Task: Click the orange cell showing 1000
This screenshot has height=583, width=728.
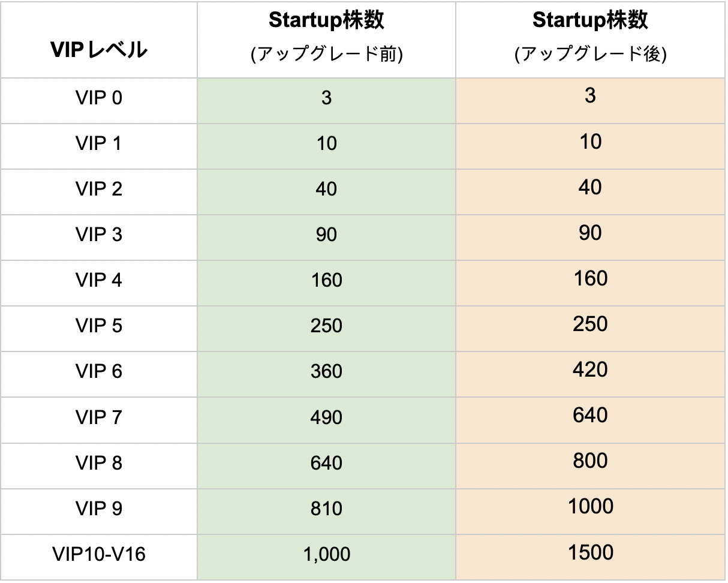Action: pyautogui.click(x=590, y=507)
